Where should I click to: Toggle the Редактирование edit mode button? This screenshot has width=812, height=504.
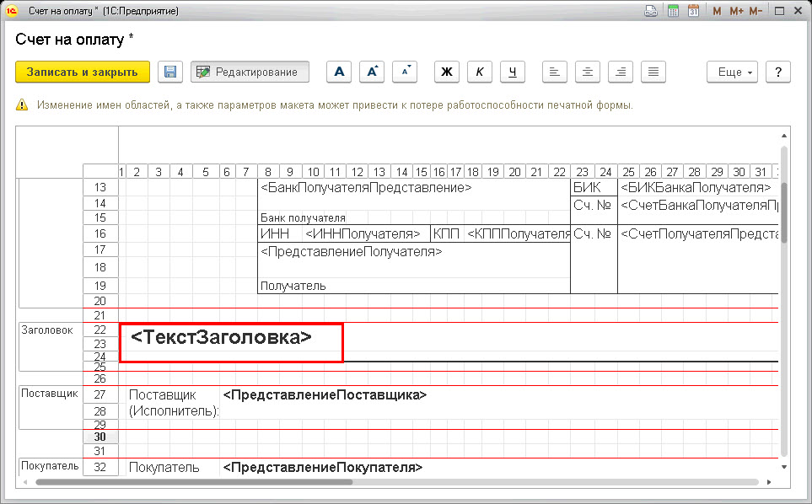pyautogui.click(x=250, y=72)
